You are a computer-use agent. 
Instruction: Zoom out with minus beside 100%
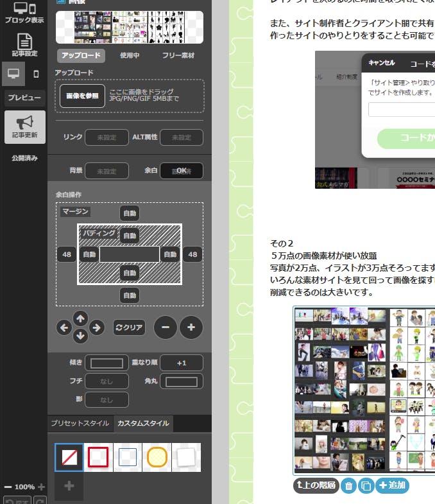pos(8,487)
